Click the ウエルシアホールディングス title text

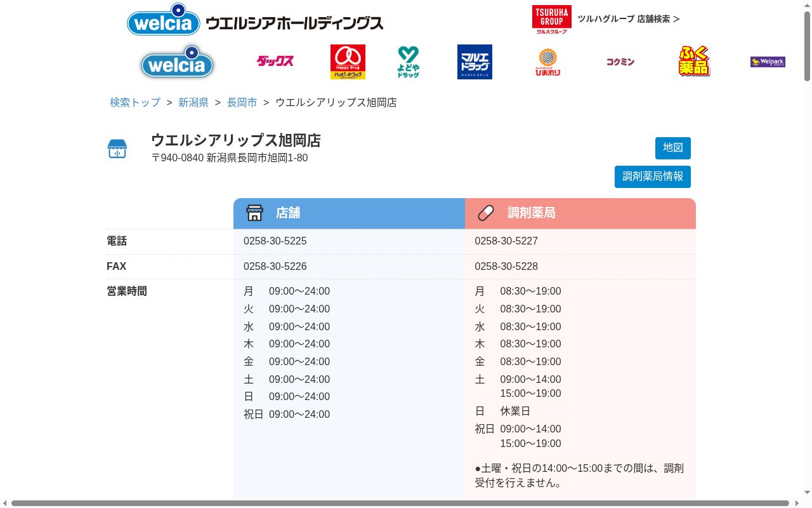(295, 24)
